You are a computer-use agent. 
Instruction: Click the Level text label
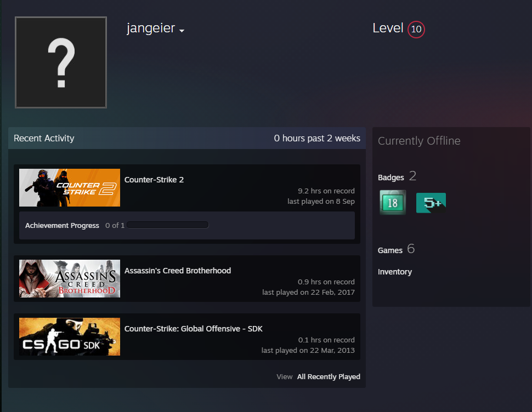coord(388,28)
